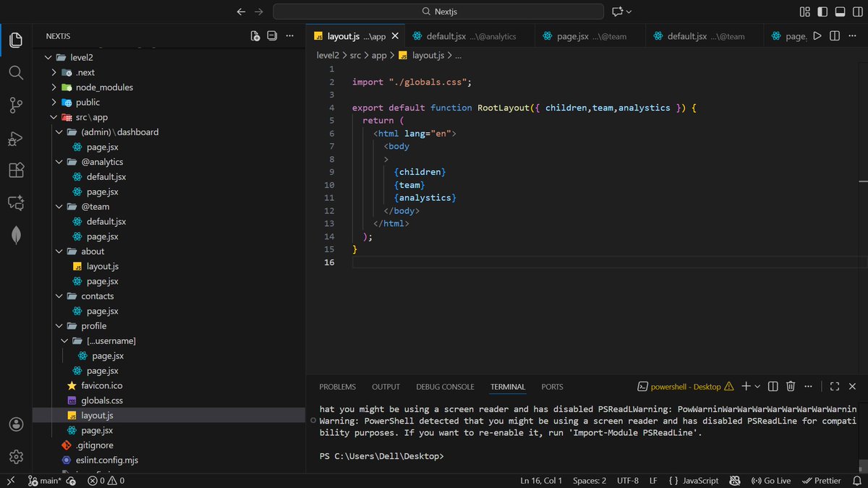The image size is (868, 488).
Task: Open the Run and Debug panel
Action: click(16, 138)
